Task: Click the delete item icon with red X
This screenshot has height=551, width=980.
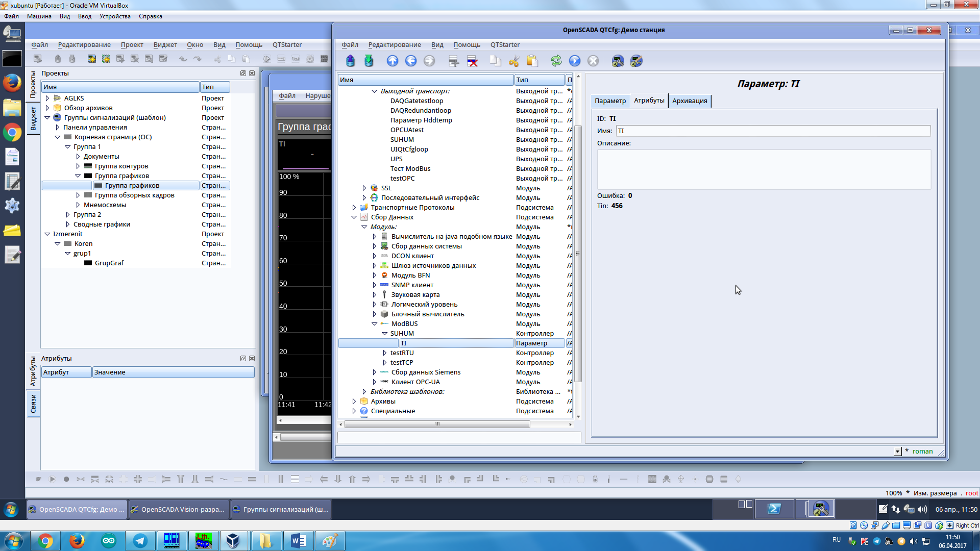Action: [473, 61]
